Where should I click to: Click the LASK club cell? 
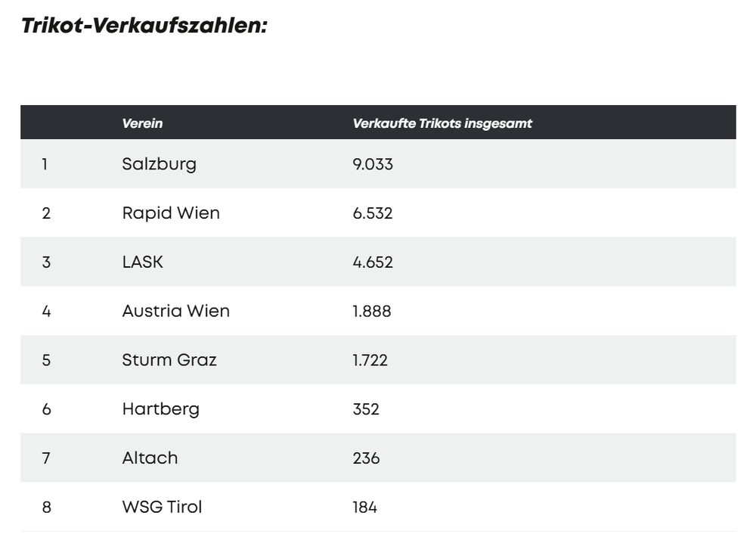[x=142, y=262]
